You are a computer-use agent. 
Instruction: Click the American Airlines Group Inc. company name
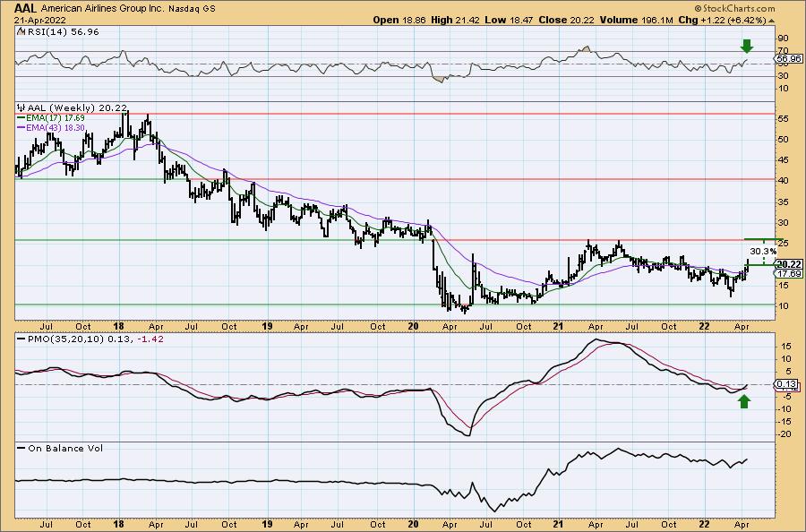point(102,9)
